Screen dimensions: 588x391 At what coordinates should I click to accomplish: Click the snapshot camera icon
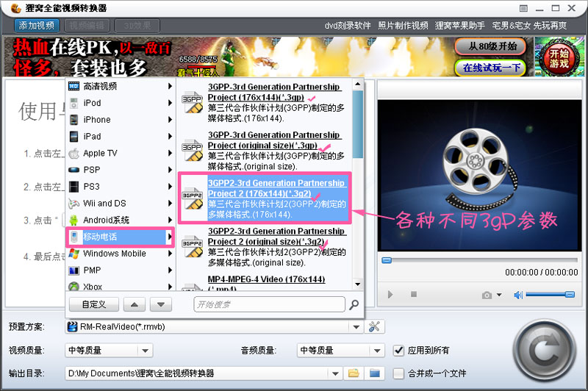click(x=487, y=295)
